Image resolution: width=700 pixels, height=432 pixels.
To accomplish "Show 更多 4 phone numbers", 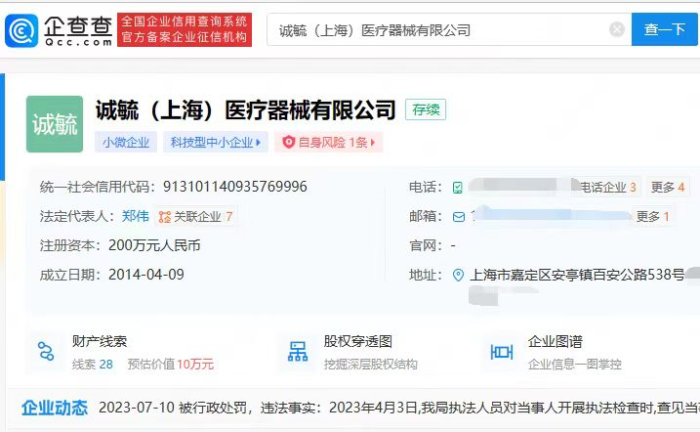I will click(x=667, y=187).
